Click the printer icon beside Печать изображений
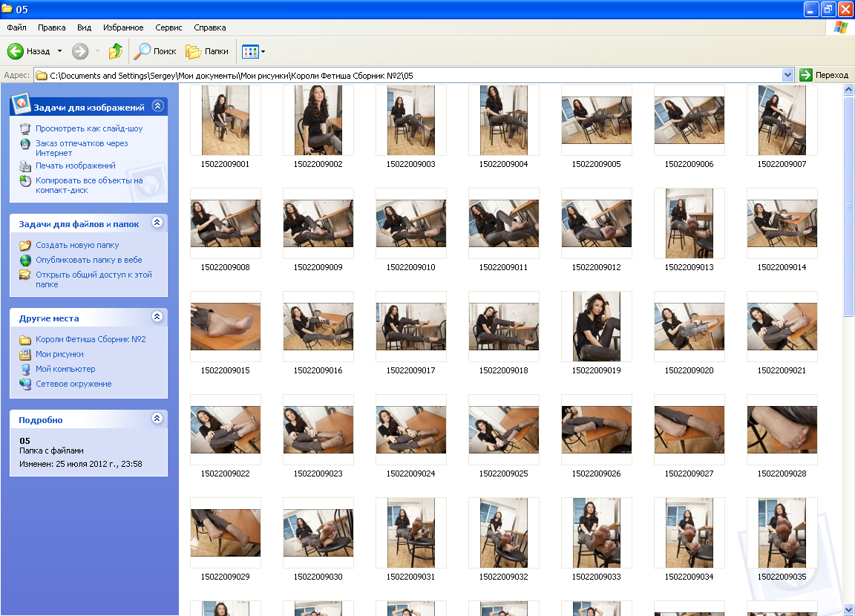The width and height of the screenshot is (855, 616). click(25, 166)
